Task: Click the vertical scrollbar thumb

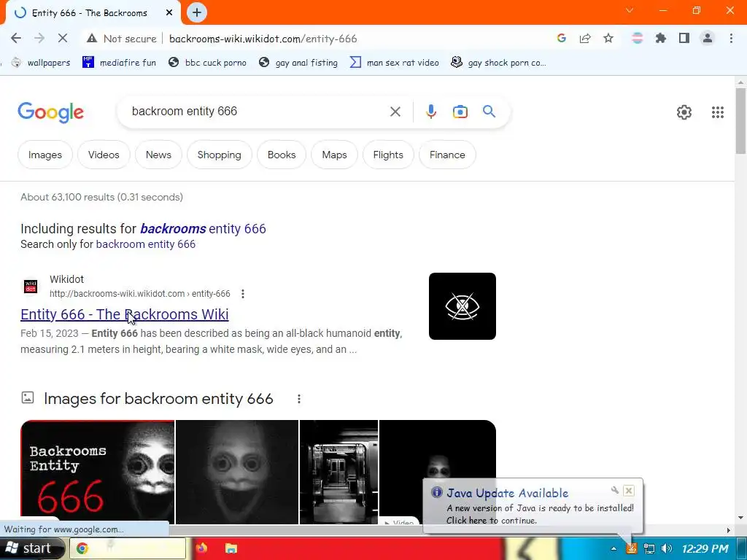Action: 740,121
